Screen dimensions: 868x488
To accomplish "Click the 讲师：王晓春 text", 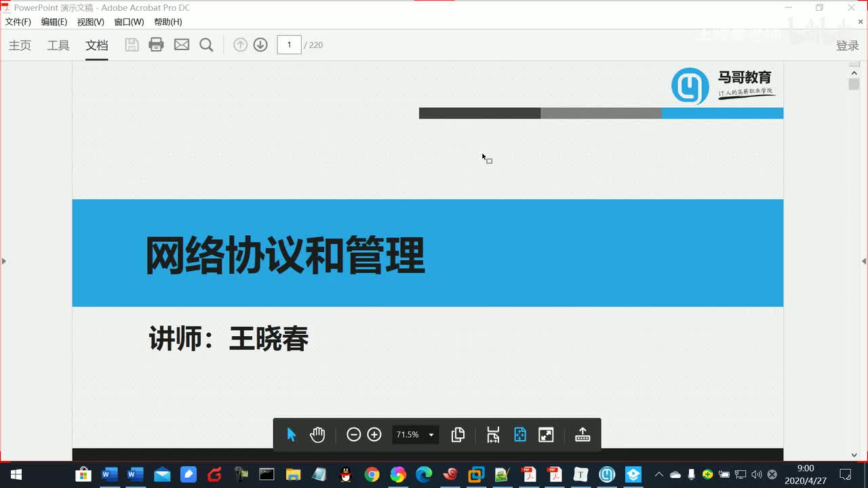I will pyautogui.click(x=229, y=338).
